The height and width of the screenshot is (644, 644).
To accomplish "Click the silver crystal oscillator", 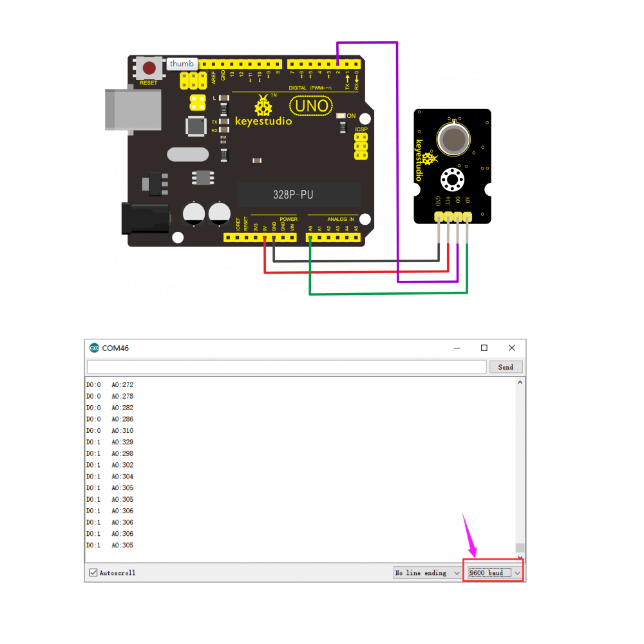I will pyautogui.click(x=187, y=155).
